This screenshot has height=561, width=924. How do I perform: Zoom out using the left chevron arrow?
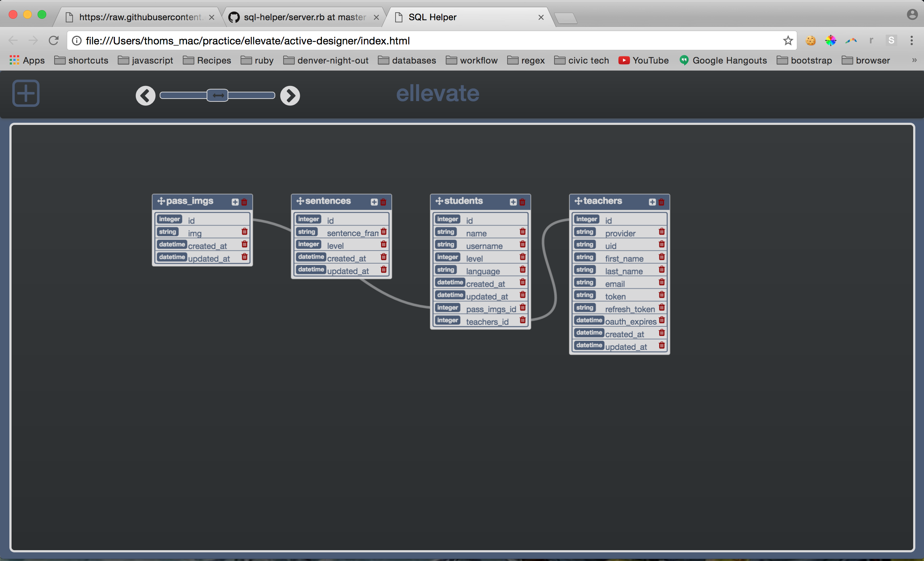pos(146,96)
